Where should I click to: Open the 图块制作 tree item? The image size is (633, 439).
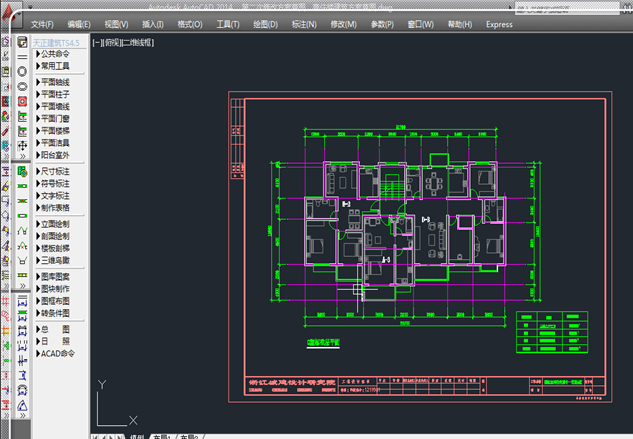click(x=53, y=289)
